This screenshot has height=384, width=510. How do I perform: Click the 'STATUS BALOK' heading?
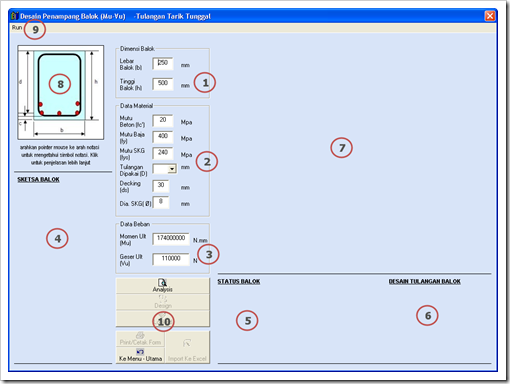tap(239, 282)
